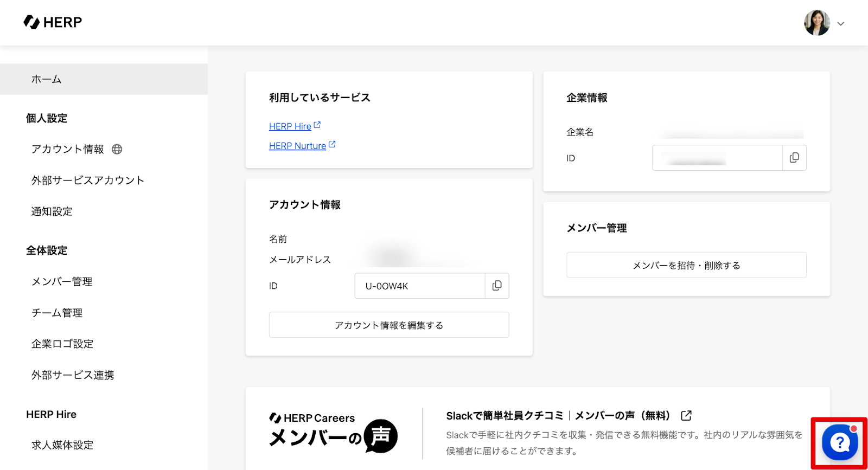This screenshot has width=868, height=470.
Task: Open 外部サービスアカウント in sidebar
Action: pos(88,181)
